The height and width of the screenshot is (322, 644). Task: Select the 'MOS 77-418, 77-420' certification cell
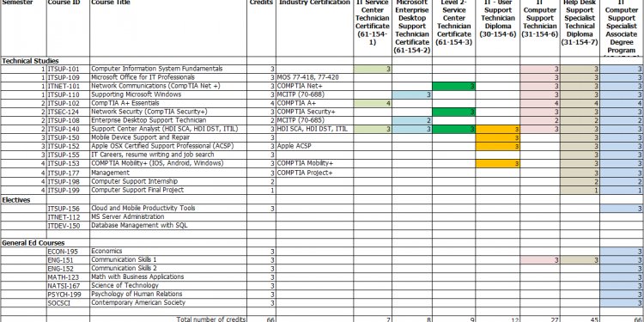[x=314, y=77]
